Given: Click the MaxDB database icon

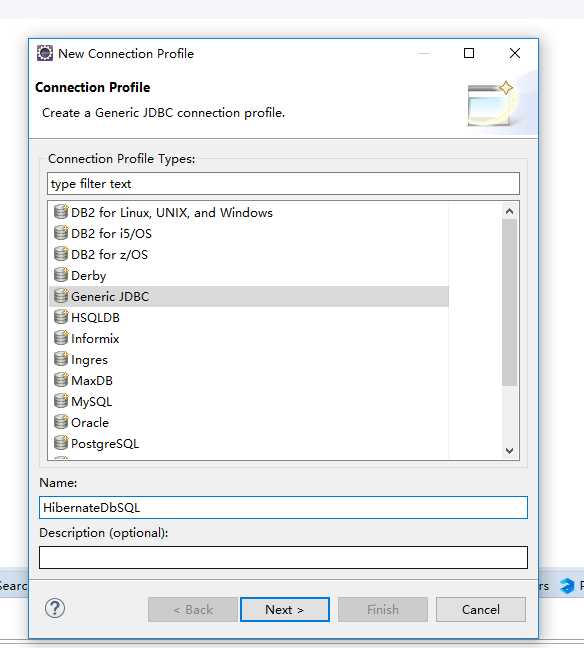Looking at the screenshot, I should tap(61, 380).
